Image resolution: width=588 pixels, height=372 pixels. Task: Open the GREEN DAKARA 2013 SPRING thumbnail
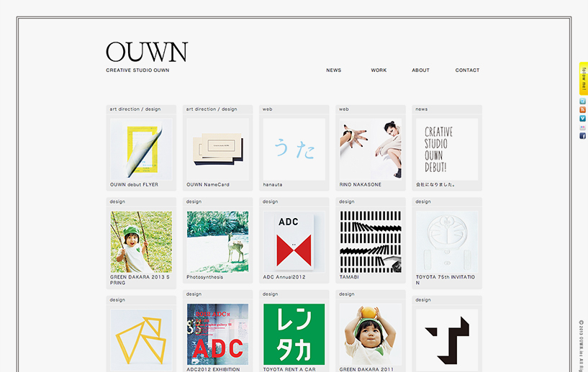(x=141, y=242)
